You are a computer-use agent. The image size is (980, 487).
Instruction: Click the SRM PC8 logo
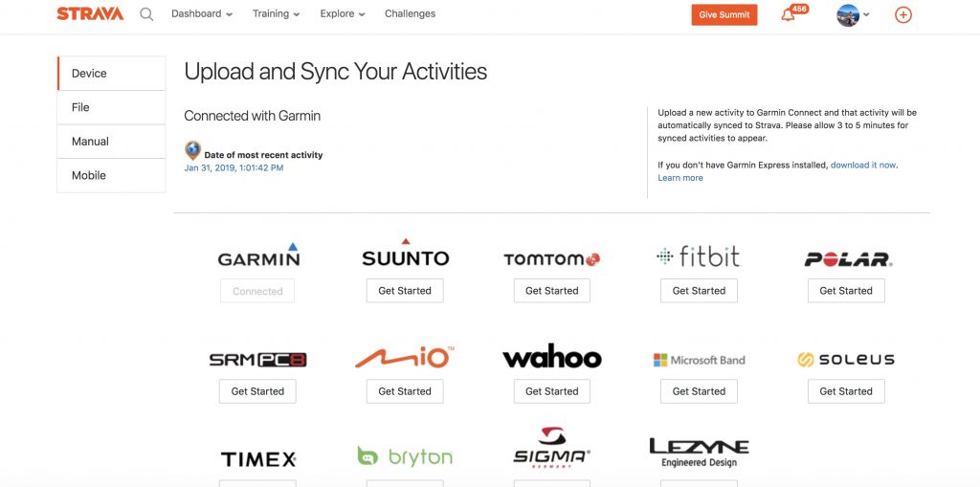point(257,360)
